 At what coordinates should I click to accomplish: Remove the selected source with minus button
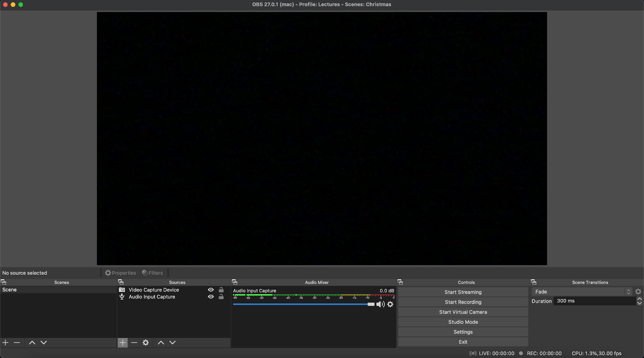(134, 342)
